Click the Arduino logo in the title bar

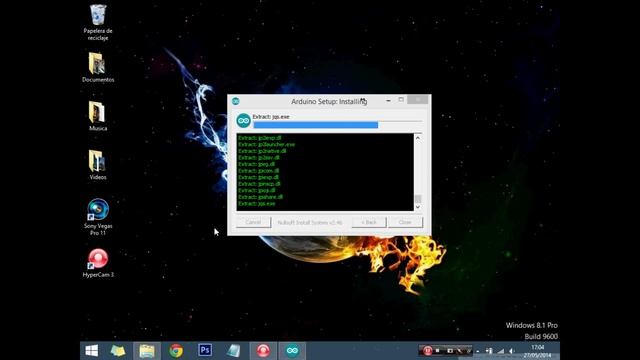click(x=236, y=101)
